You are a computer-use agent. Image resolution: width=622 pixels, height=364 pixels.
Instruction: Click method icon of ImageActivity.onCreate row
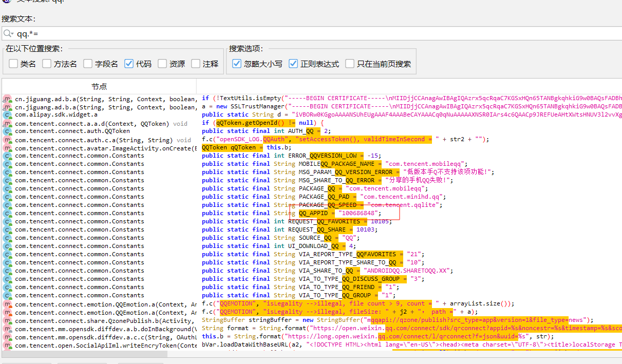point(8,148)
